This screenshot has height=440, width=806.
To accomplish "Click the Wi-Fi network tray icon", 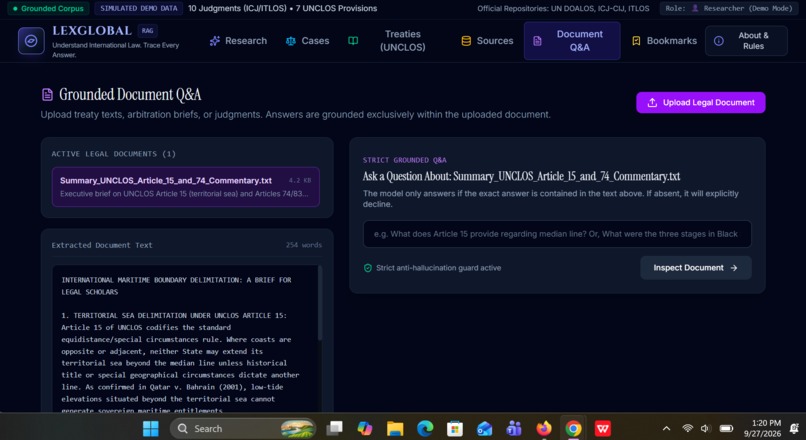I will click(687, 428).
